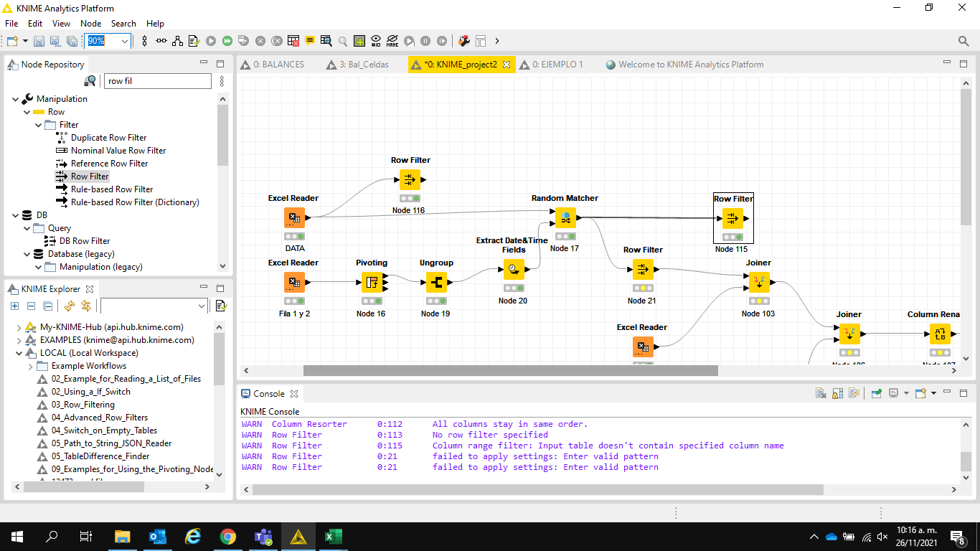Screen dimensions: 980x551
Task: Switch to the 3: Bal_Celdas workflow tab
Action: coord(357,65)
